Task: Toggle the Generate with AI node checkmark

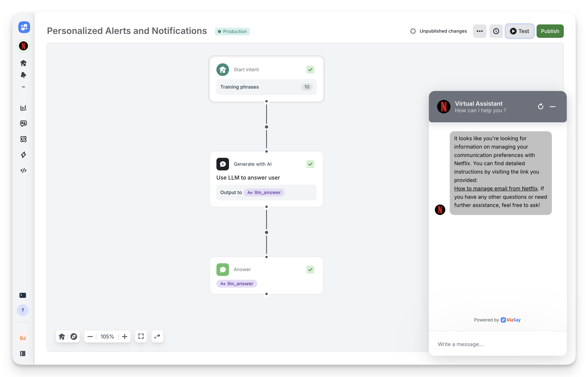Action: pos(310,164)
